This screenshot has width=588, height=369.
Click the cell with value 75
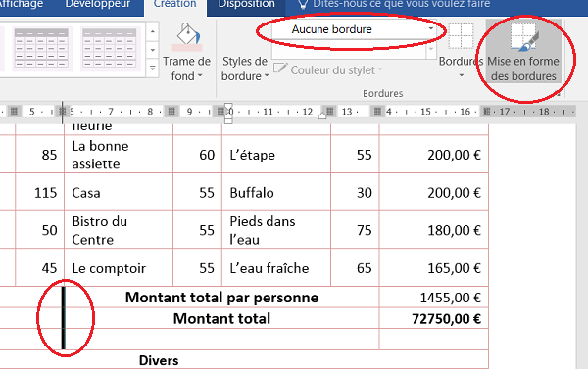(355, 230)
